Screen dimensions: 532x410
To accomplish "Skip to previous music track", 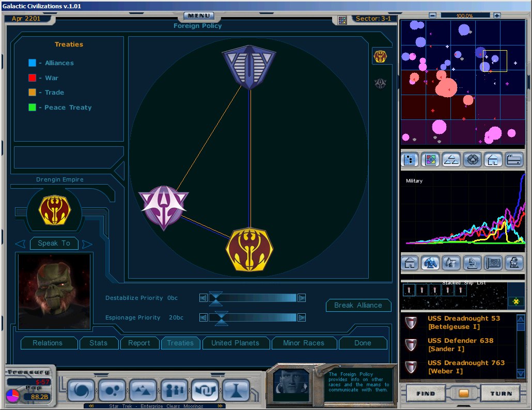I will 91,406.
